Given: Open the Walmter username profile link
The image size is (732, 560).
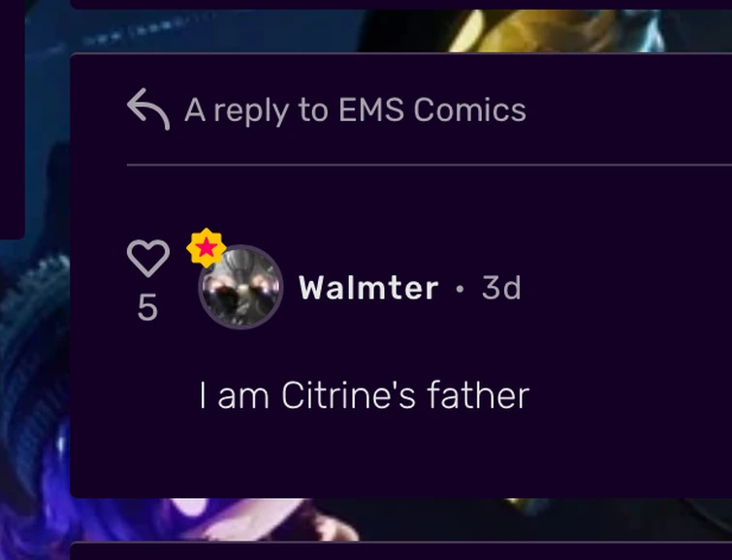Looking at the screenshot, I should [x=368, y=288].
